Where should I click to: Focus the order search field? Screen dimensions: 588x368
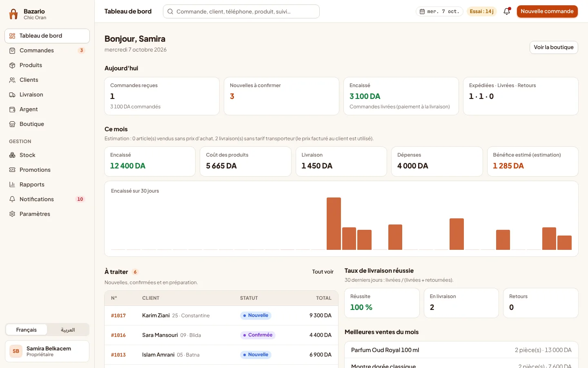point(241,11)
